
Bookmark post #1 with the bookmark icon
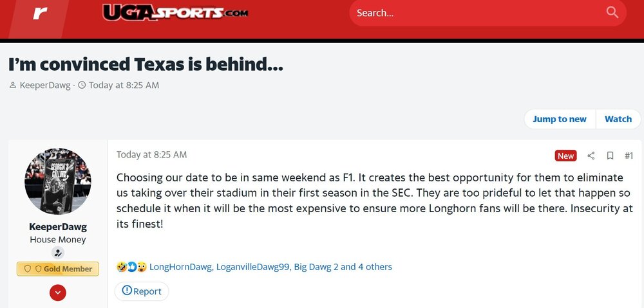point(610,156)
